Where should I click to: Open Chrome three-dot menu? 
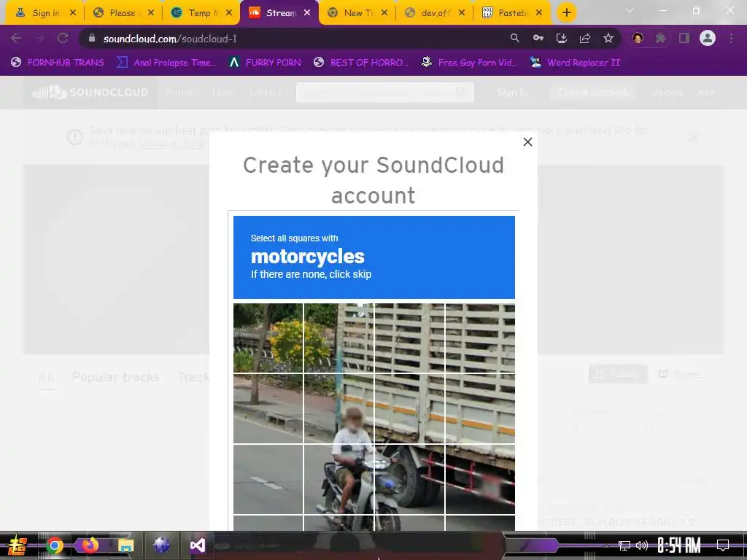[731, 38]
